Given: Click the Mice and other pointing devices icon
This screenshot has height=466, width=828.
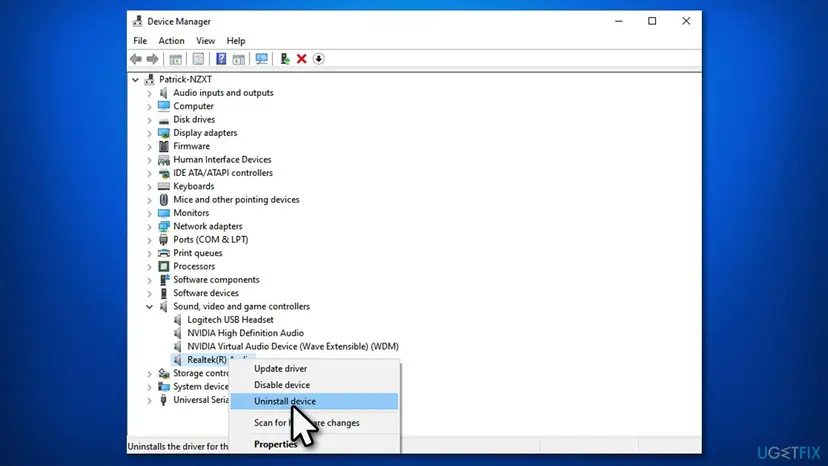Looking at the screenshot, I should [x=164, y=200].
